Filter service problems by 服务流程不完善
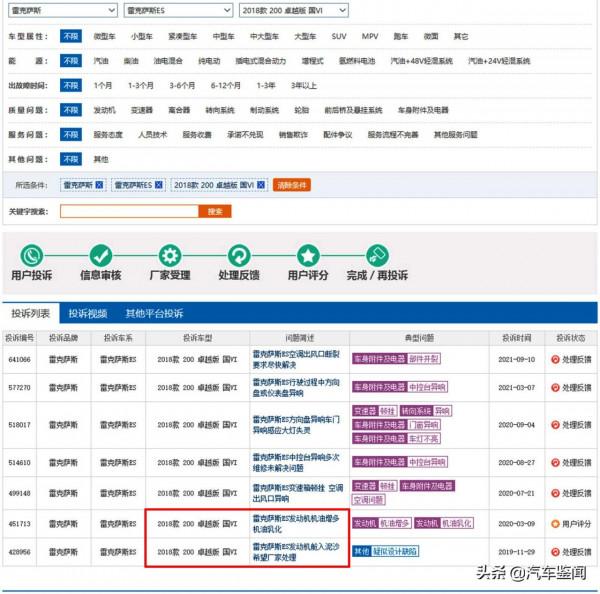Screen dimensions: 600x594 coord(393,135)
